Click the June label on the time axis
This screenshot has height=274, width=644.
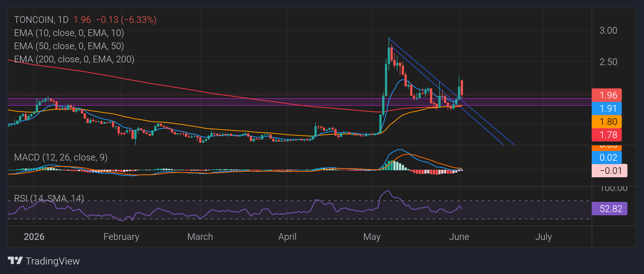pos(459,237)
